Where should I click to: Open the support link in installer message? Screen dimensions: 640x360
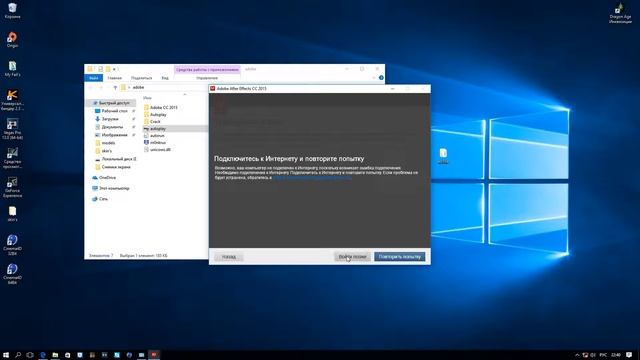click(x=312, y=178)
